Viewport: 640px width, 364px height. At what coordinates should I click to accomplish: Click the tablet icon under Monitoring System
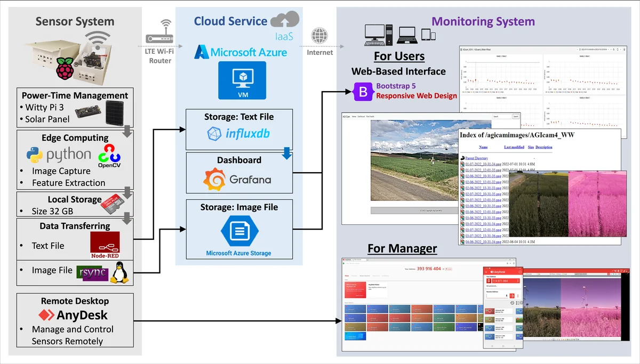coord(425,35)
